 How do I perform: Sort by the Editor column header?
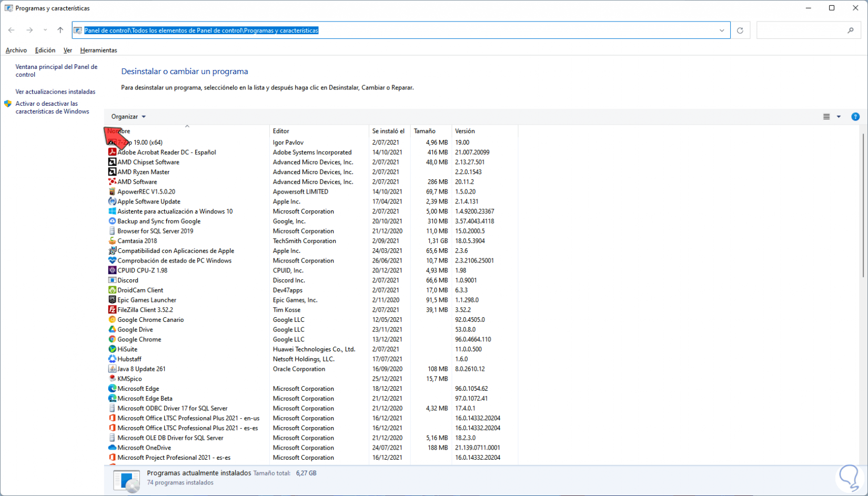coord(319,131)
